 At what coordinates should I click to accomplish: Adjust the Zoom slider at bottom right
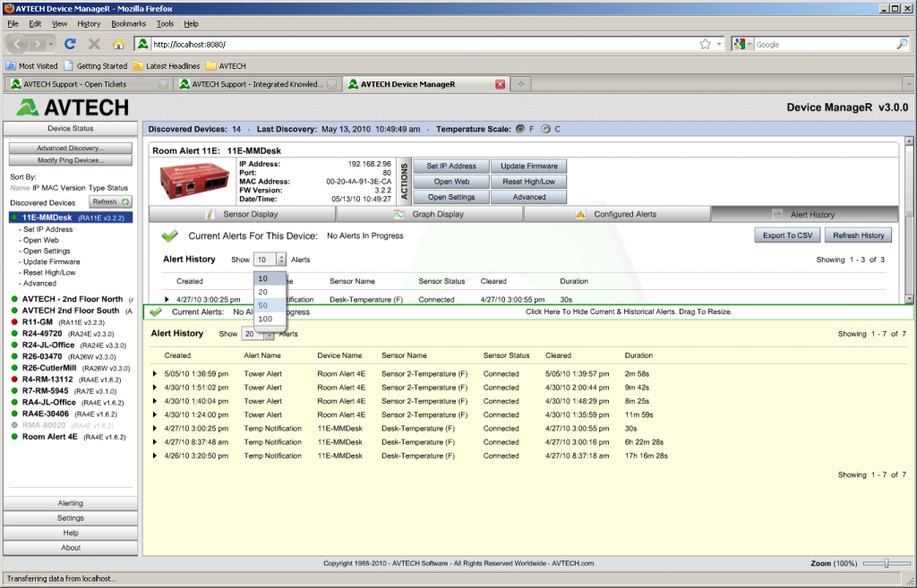[x=887, y=563]
